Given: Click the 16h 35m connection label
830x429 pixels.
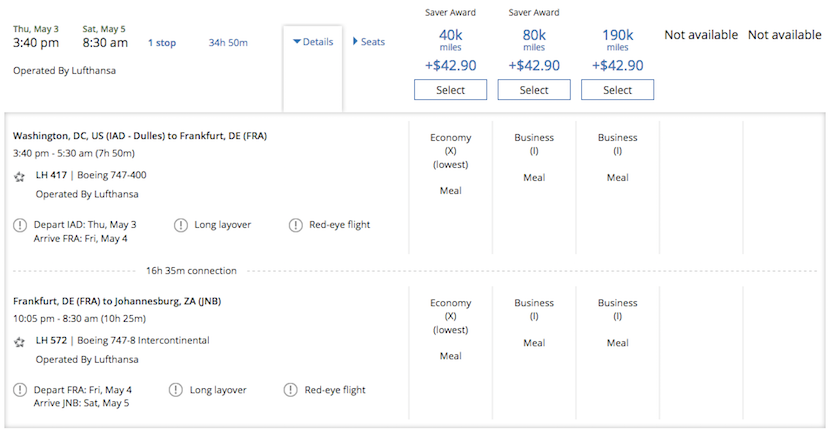Looking at the screenshot, I should [191, 271].
